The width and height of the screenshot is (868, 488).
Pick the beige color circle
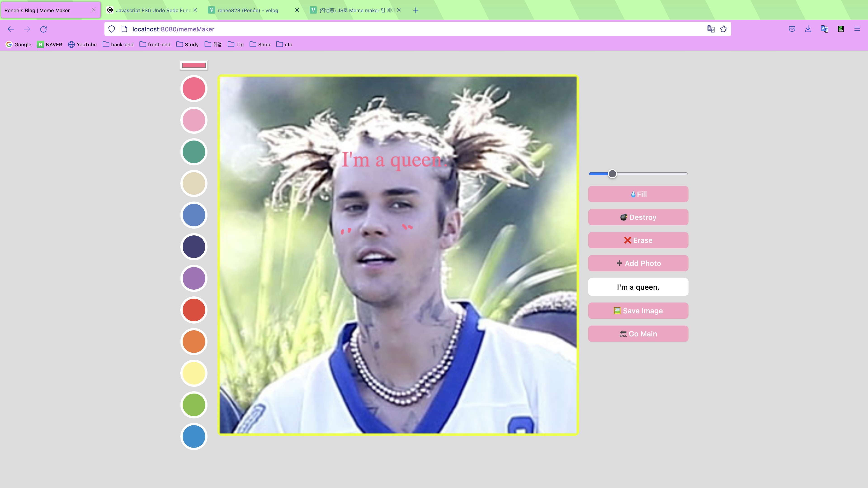pyautogui.click(x=194, y=183)
